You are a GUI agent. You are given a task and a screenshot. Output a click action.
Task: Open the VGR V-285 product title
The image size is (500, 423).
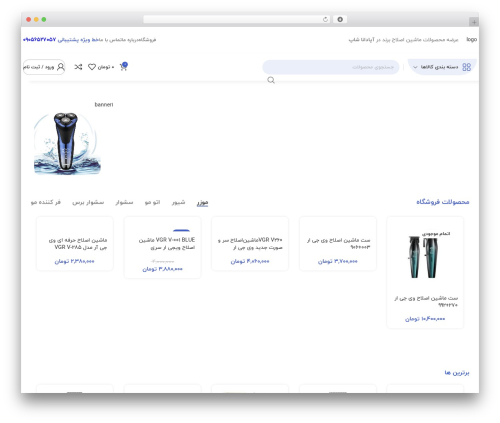point(78,243)
